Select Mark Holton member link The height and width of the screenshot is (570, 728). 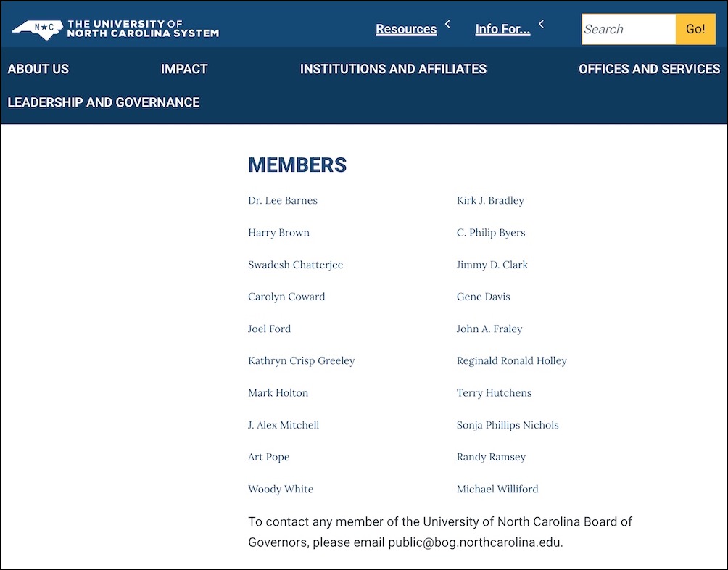tap(278, 393)
